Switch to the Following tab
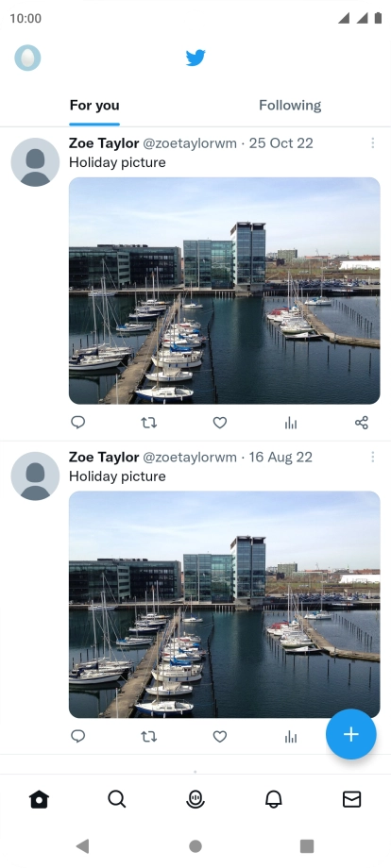 pyautogui.click(x=290, y=105)
